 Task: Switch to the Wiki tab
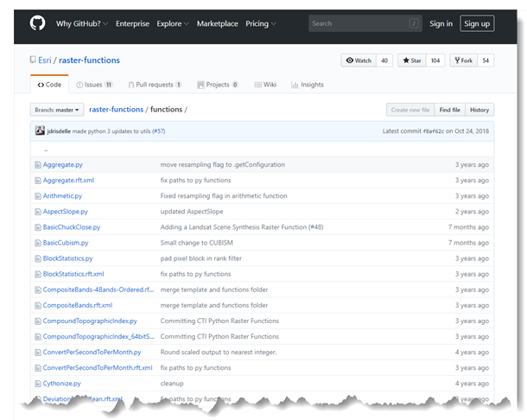tap(265, 85)
